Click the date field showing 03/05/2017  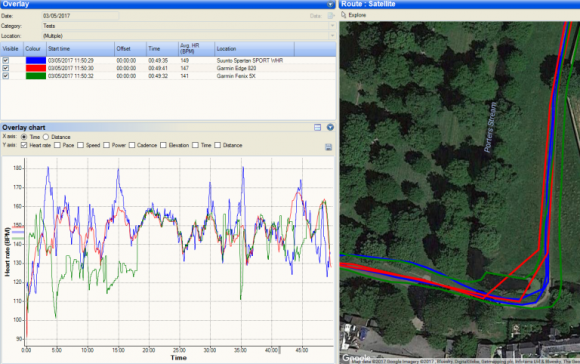80,16
